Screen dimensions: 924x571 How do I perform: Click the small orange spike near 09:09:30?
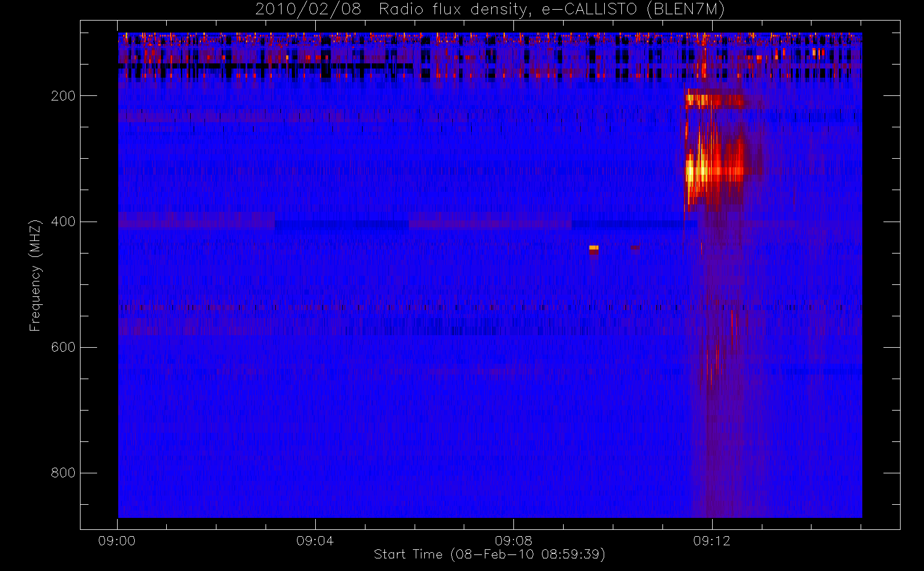(x=594, y=248)
